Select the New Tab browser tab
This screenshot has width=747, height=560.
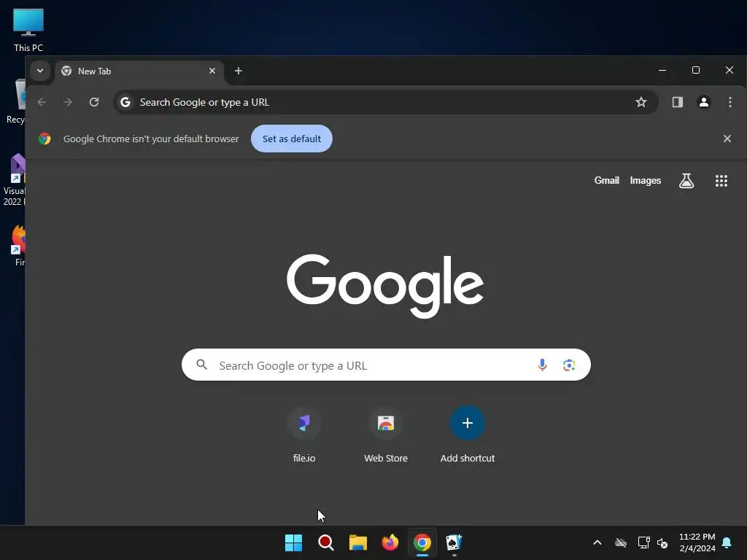point(138,71)
